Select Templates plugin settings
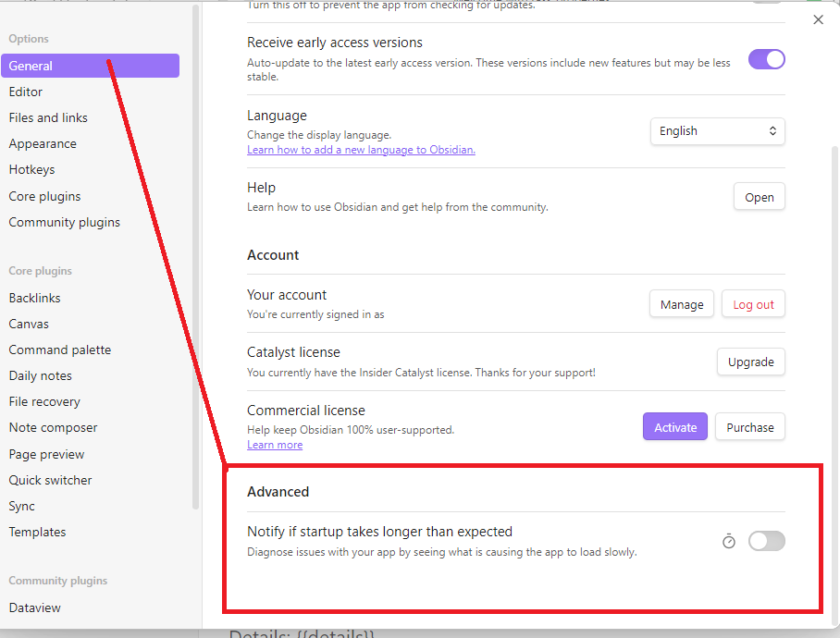 [x=38, y=532]
